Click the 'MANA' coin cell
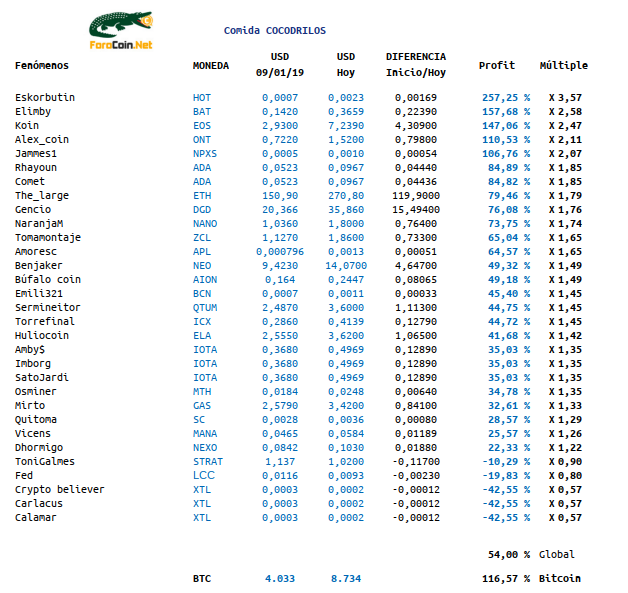Screen dimensions: 628x593 205,434
